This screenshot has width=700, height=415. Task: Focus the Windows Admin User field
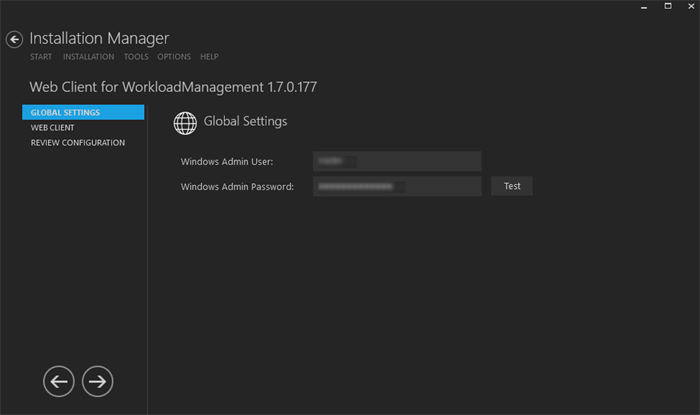[397, 161]
